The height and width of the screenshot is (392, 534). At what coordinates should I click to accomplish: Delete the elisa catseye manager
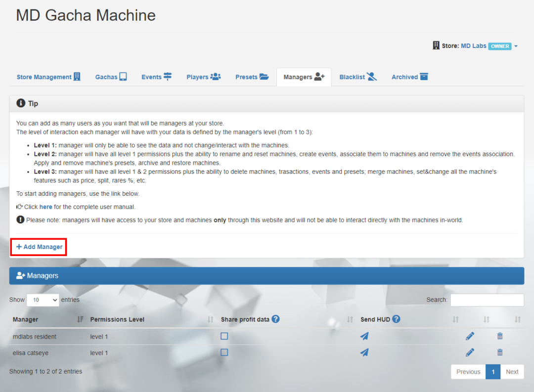click(x=499, y=352)
